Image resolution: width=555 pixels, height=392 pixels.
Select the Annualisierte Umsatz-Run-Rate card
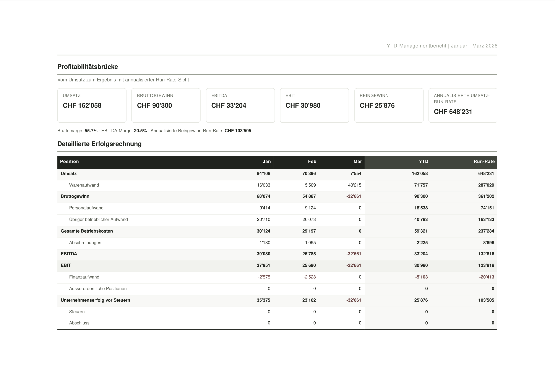pyautogui.click(x=463, y=105)
